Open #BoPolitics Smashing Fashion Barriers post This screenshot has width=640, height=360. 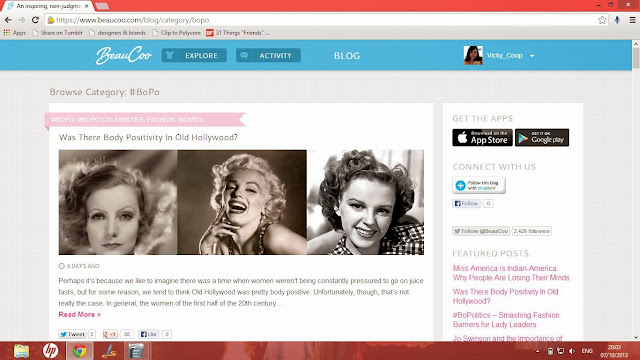[x=506, y=320]
